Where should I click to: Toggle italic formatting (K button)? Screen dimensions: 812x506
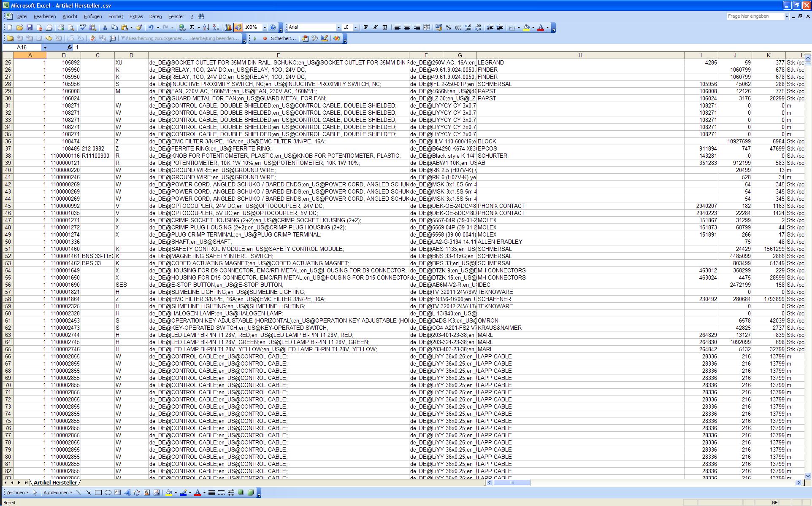point(375,27)
